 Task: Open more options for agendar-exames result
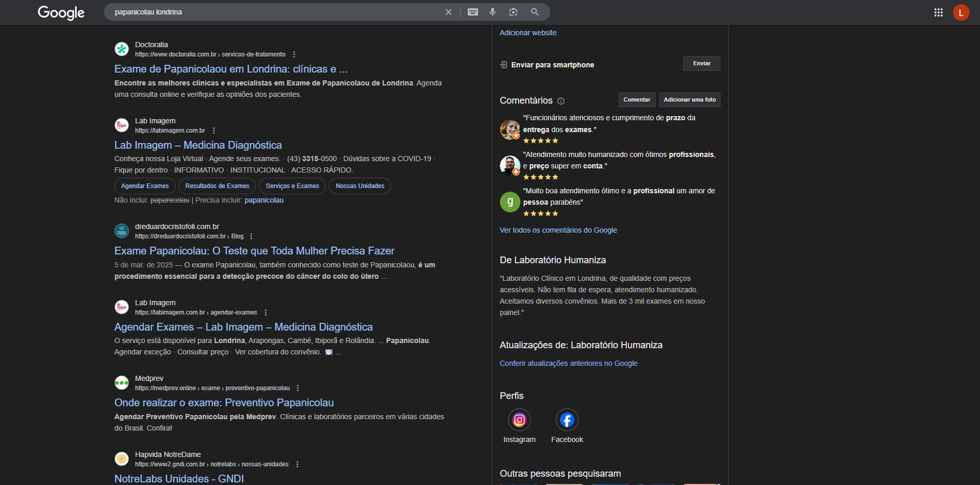266,312
